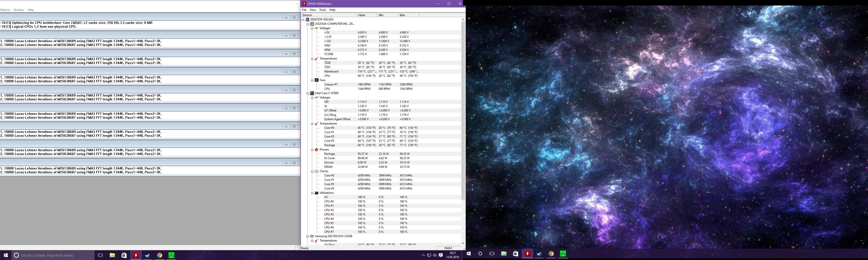This screenshot has height=260, width=868.
Task: Open the Windows Store taskbar icon
Action: (124, 255)
